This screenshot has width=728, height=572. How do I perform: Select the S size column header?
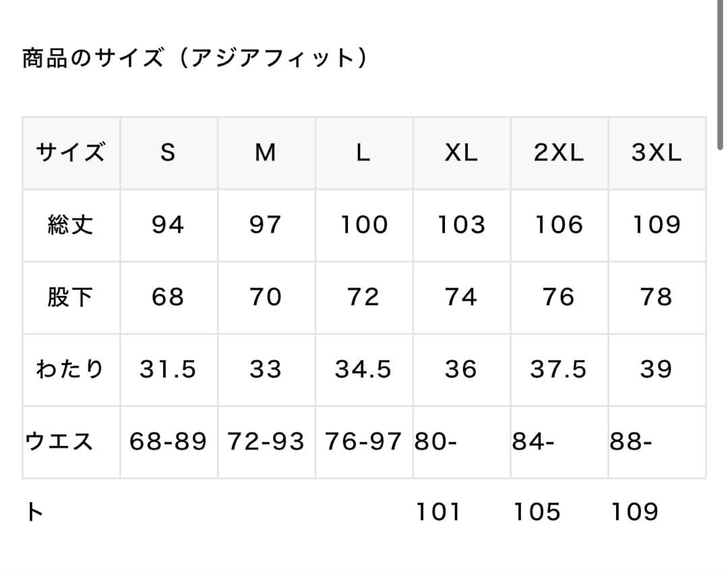(168, 153)
